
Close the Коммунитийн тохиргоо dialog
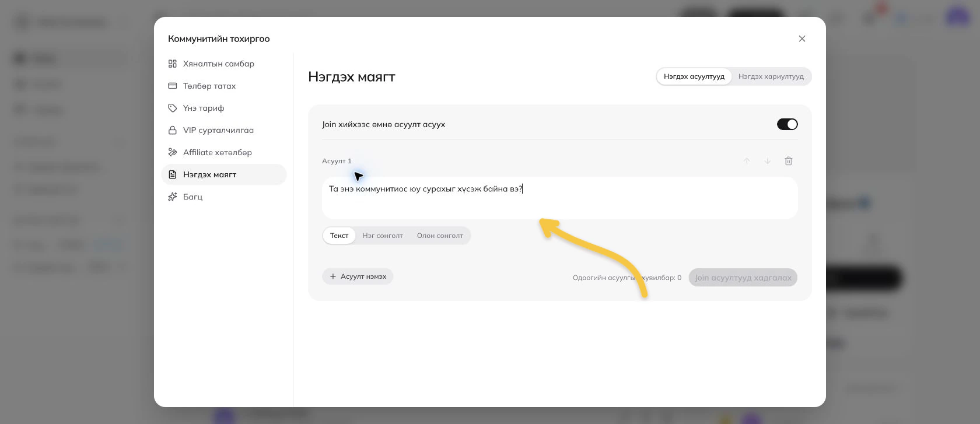802,38
